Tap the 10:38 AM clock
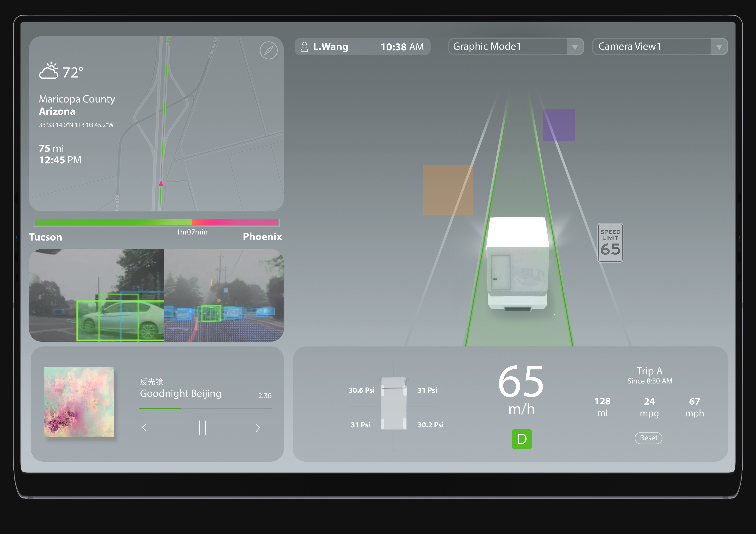Screen dimensions: 756x534 point(402,47)
